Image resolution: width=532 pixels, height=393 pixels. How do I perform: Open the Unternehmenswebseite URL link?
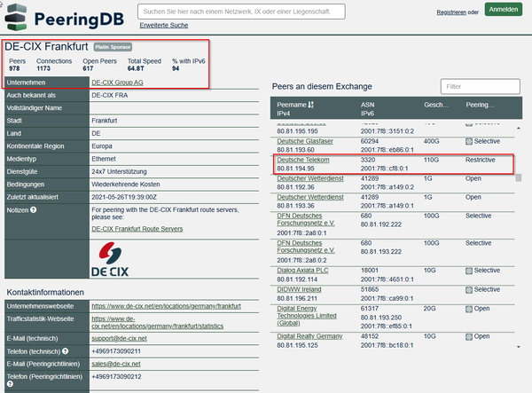[x=167, y=306]
